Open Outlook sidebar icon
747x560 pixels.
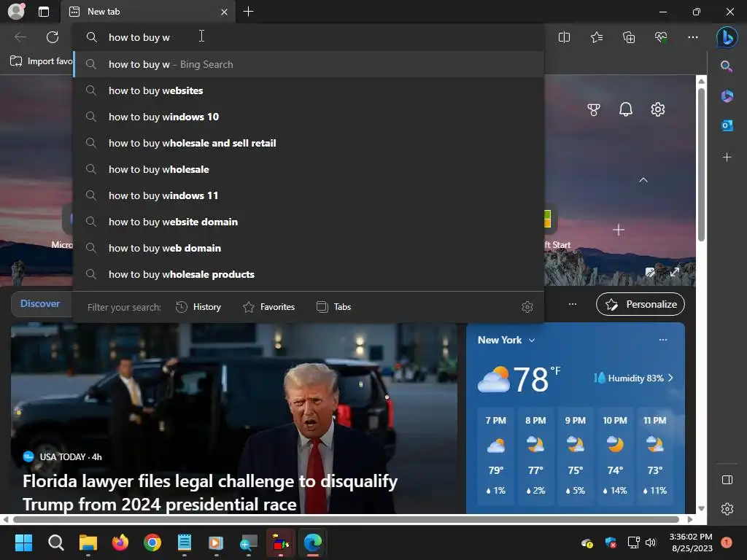click(x=727, y=125)
